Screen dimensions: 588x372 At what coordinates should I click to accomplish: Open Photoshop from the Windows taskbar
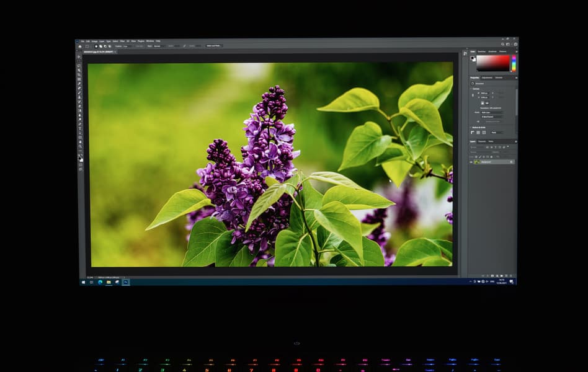126,282
